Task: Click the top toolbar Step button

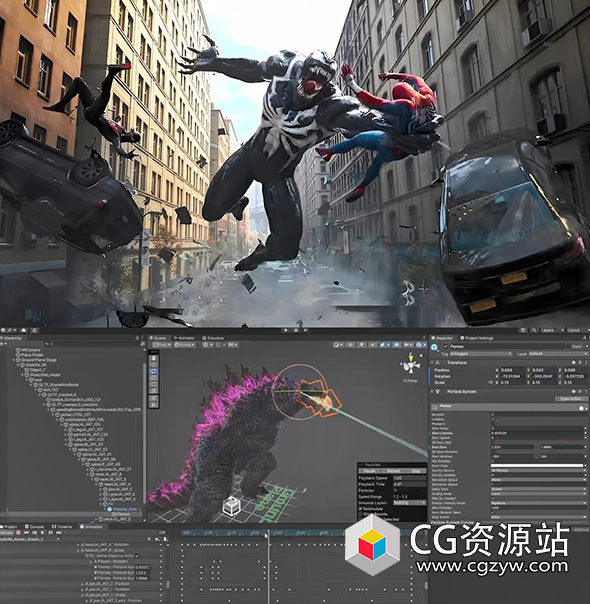Action: pyautogui.click(x=305, y=330)
